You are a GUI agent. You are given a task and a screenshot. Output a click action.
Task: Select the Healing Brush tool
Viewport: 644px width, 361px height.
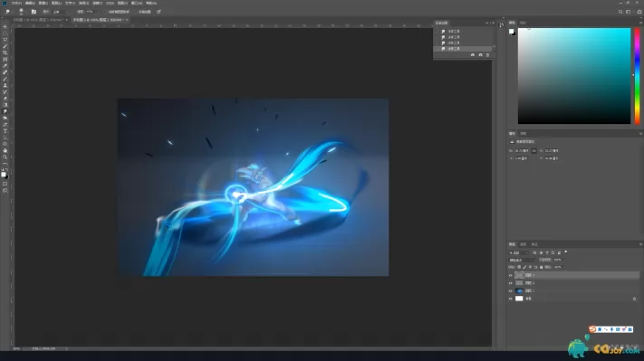coord(5,72)
